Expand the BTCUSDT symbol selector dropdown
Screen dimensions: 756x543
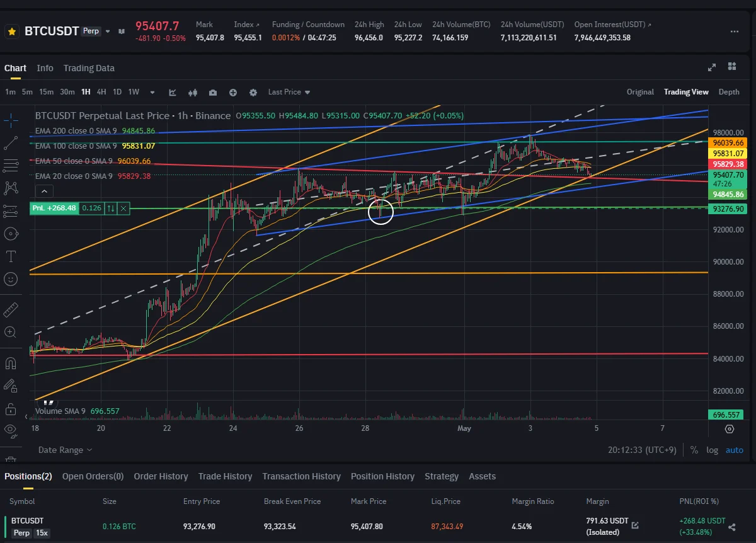click(x=108, y=31)
